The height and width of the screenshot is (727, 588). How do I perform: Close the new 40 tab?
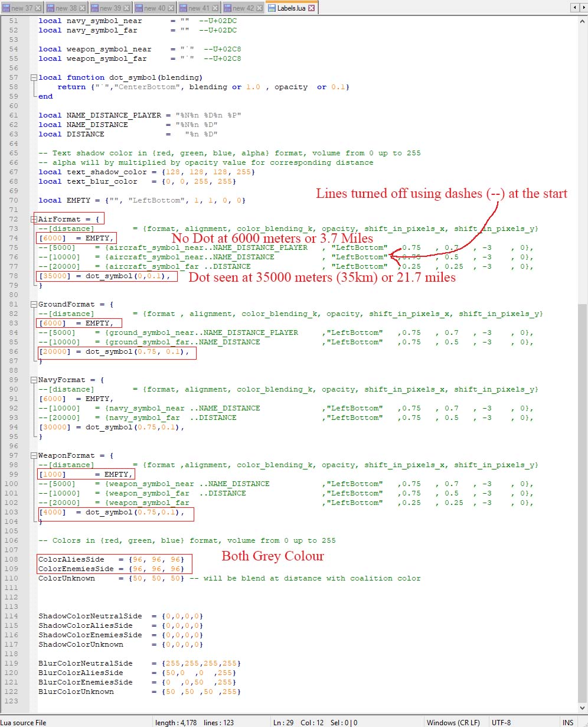[x=171, y=8]
